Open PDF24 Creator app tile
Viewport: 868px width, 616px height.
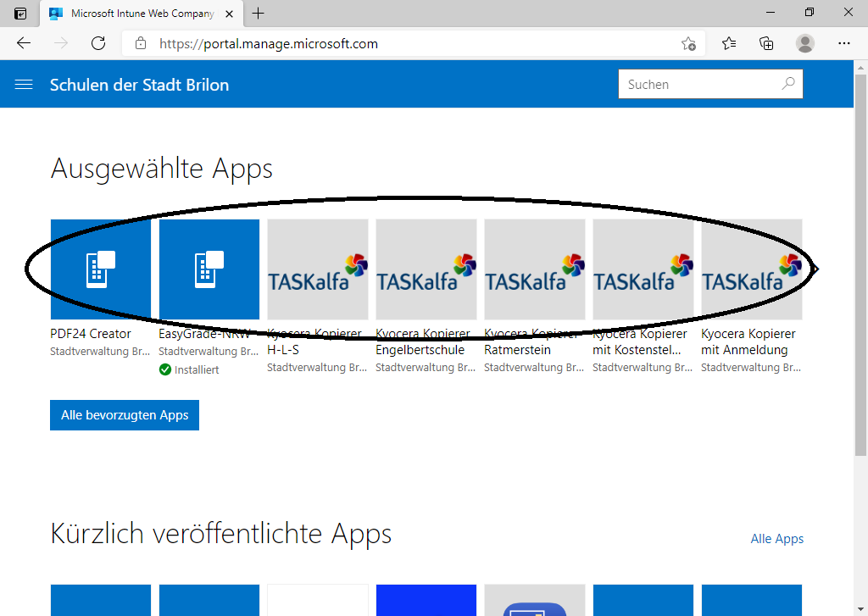pos(101,269)
